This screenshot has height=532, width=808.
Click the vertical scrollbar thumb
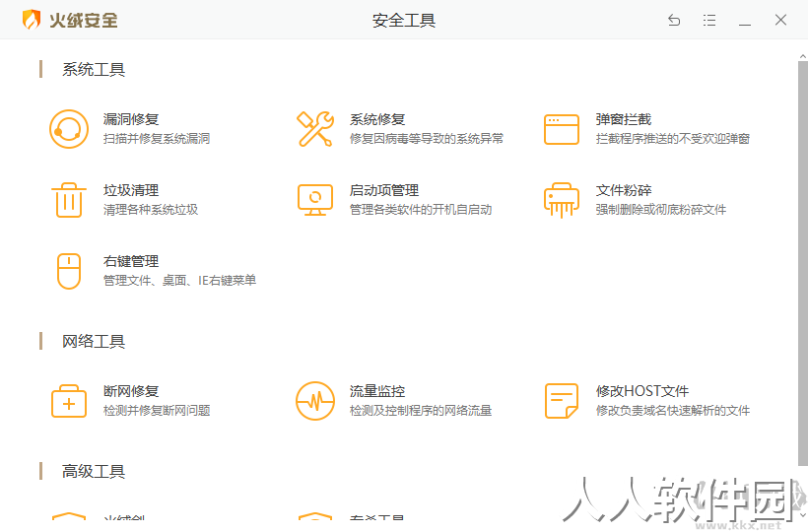(x=803, y=263)
